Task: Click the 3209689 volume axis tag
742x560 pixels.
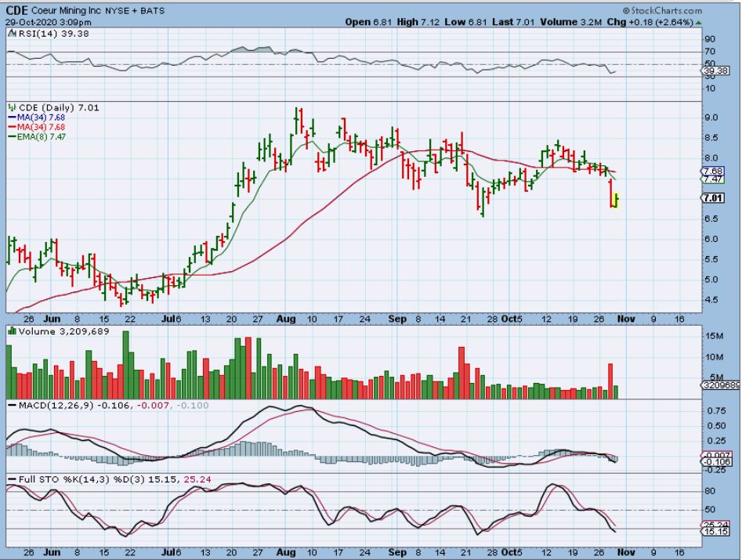Action: coord(719,387)
